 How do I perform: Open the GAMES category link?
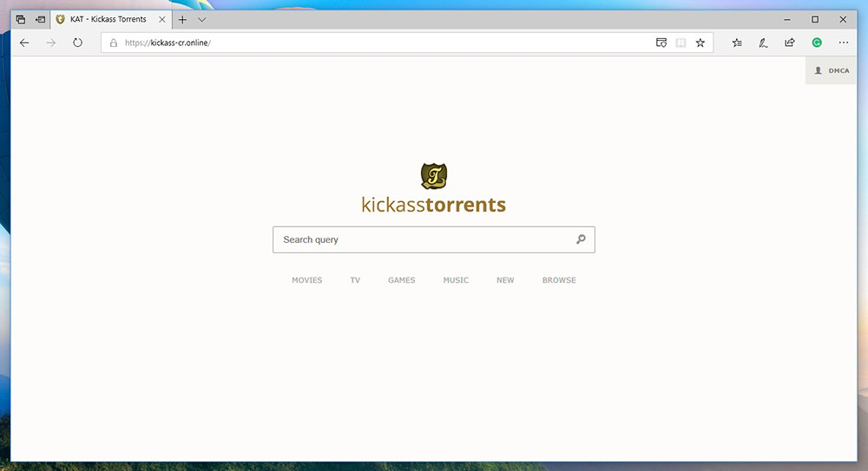point(401,280)
